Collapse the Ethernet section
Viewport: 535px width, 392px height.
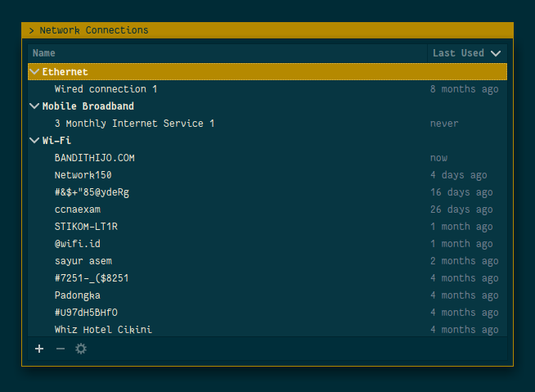click(x=34, y=72)
